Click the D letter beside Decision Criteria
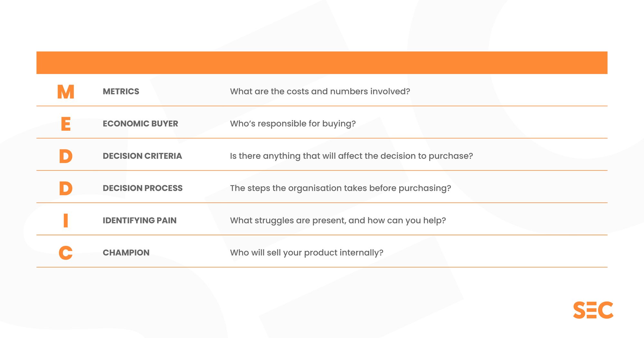 pos(66,156)
